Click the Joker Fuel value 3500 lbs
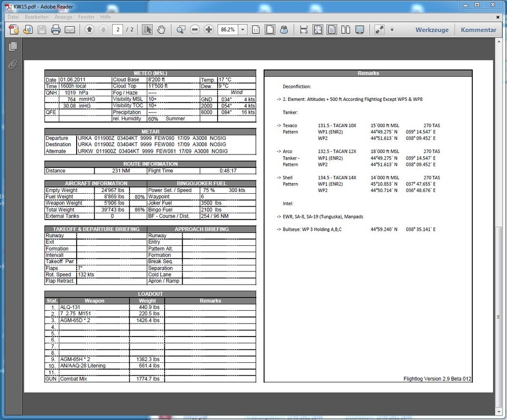Viewport: 507px width, 420px height. click(x=211, y=203)
